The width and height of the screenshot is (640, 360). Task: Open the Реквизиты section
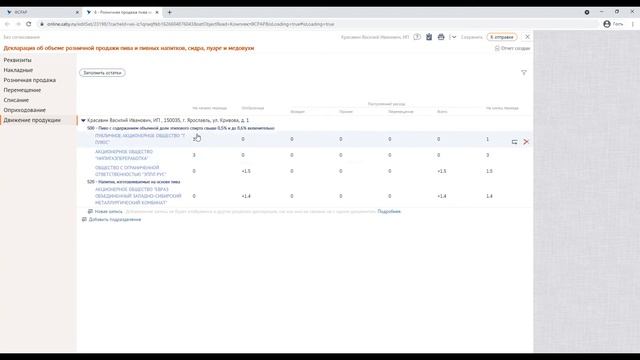[x=18, y=60]
